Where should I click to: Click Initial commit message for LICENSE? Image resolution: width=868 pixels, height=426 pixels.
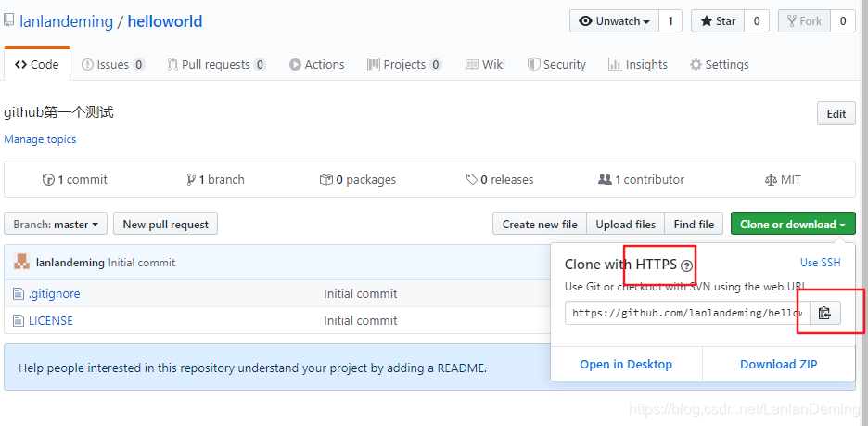click(361, 321)
